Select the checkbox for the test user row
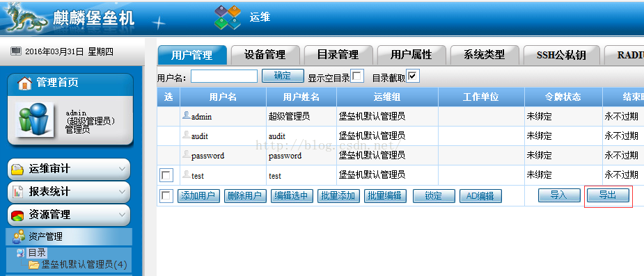The height and width of the screenshot is (276, 644). (166, 175)
